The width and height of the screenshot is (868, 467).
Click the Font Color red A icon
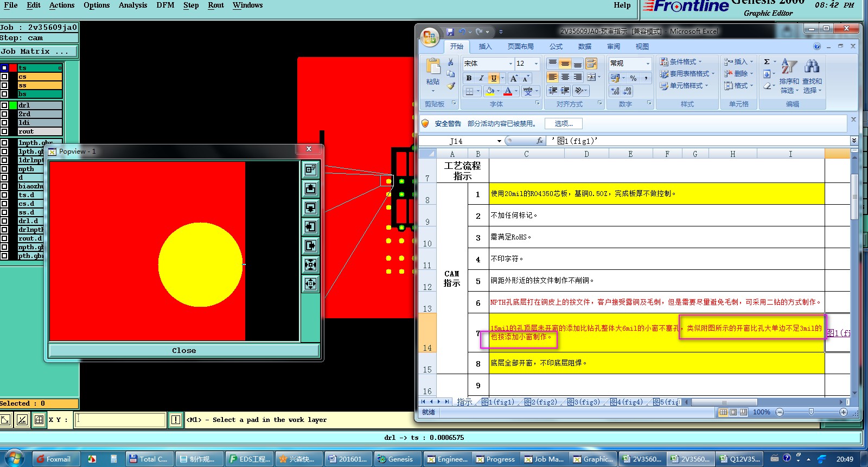click(508, 91)
